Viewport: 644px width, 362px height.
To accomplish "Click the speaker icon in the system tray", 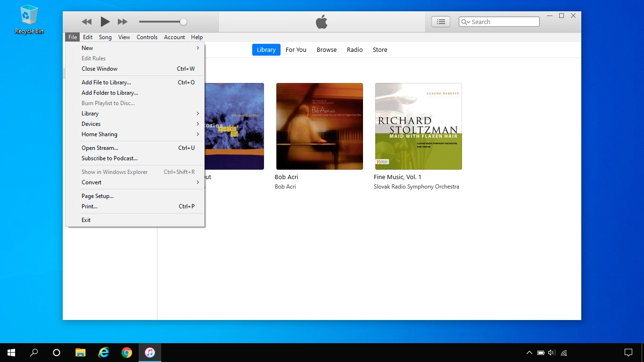I will (551, 352).
